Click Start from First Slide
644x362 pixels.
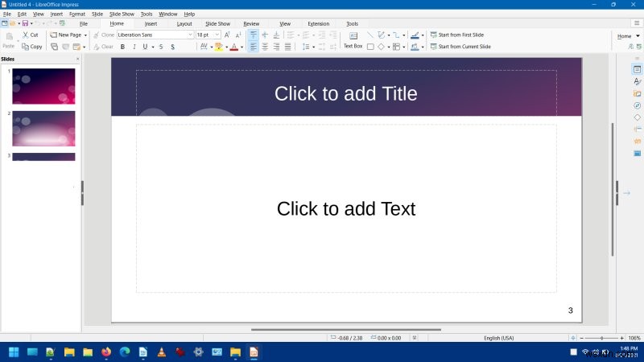[x=456, y=35]
